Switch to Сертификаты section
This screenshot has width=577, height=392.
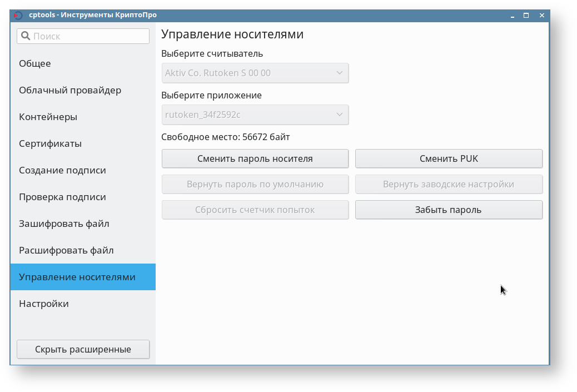point(50,143)
